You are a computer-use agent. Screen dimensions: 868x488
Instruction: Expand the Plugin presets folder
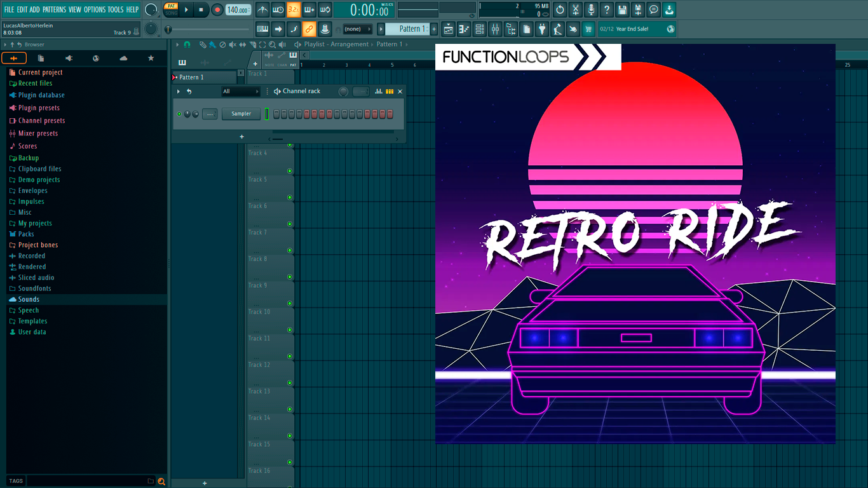coord(39,108)
